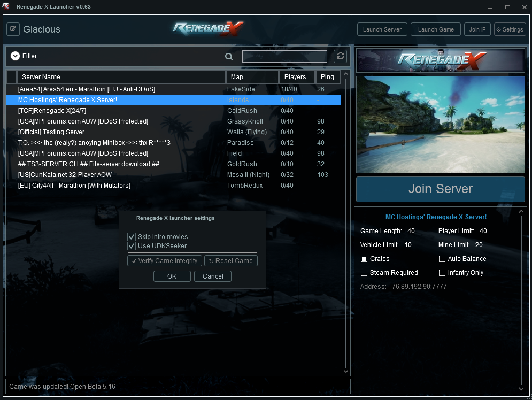Click the launcher app icon in title bar
The height and width of the screenshot is (400, 532).
pyautogui.click(x=6, y=6)
